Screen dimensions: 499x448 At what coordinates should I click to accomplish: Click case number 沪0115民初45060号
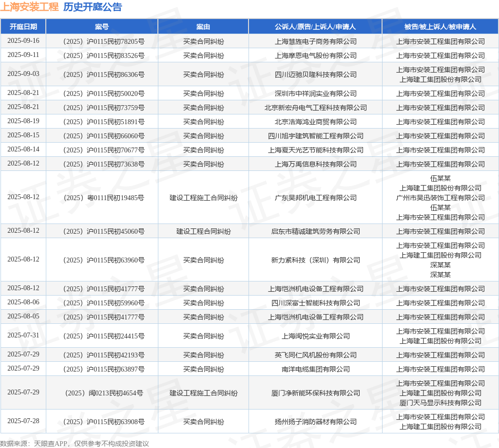(x=104, y=231)
